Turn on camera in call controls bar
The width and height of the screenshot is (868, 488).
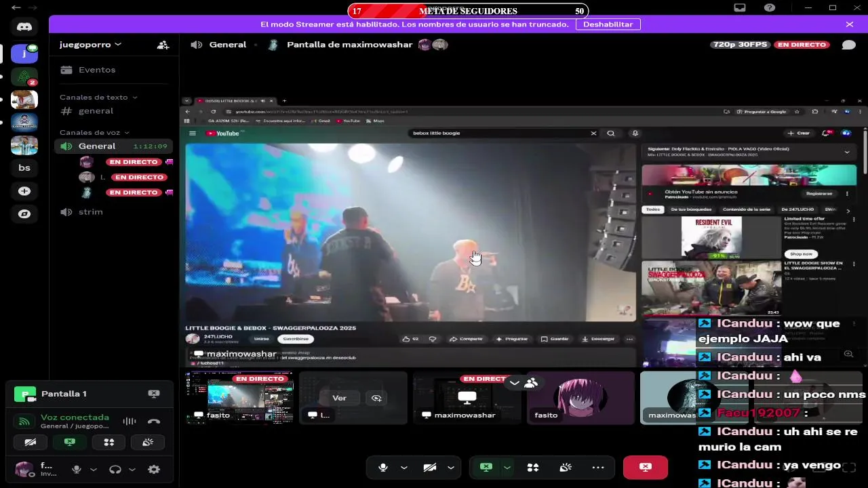pos(429,468)
